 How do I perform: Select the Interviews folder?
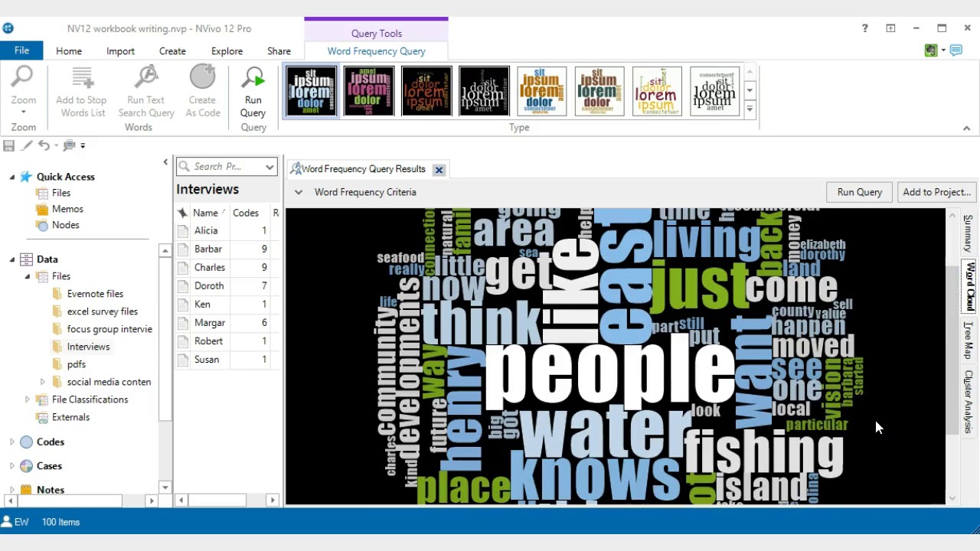[88, 347]
